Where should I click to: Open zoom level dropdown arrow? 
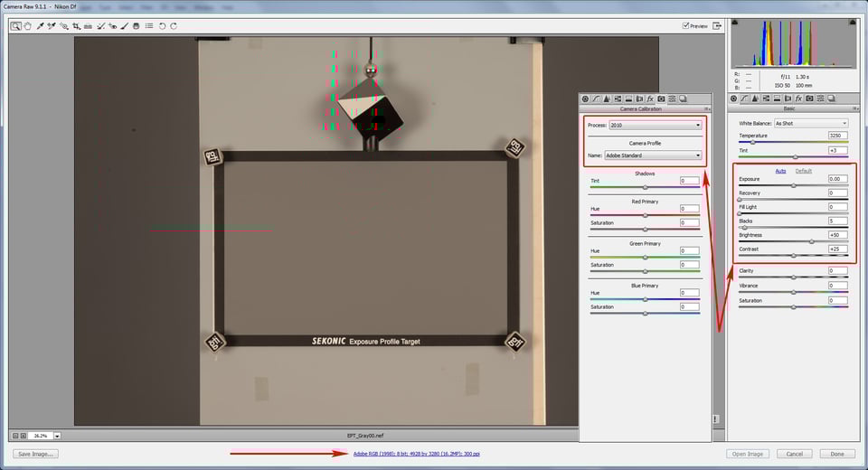click(57, 437)
